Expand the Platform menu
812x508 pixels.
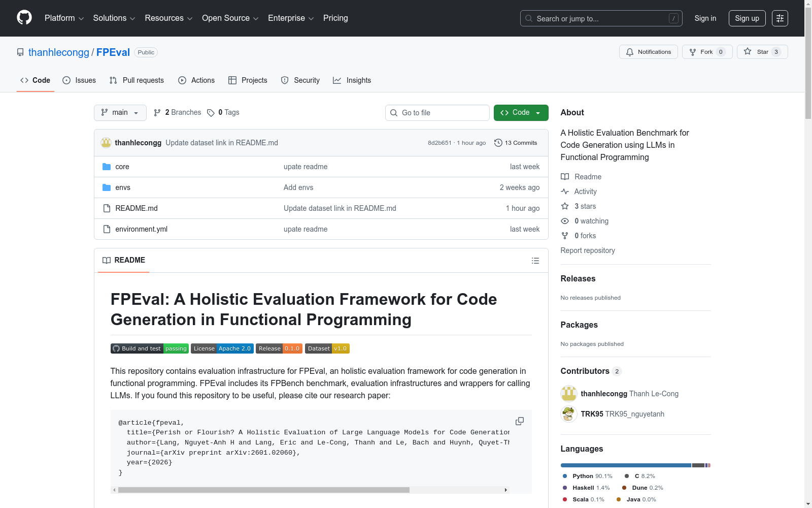point(64,18)
